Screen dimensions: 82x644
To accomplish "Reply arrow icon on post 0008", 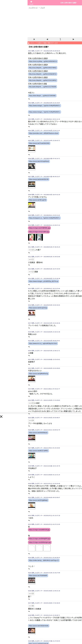I will click(x=29, y=211).
